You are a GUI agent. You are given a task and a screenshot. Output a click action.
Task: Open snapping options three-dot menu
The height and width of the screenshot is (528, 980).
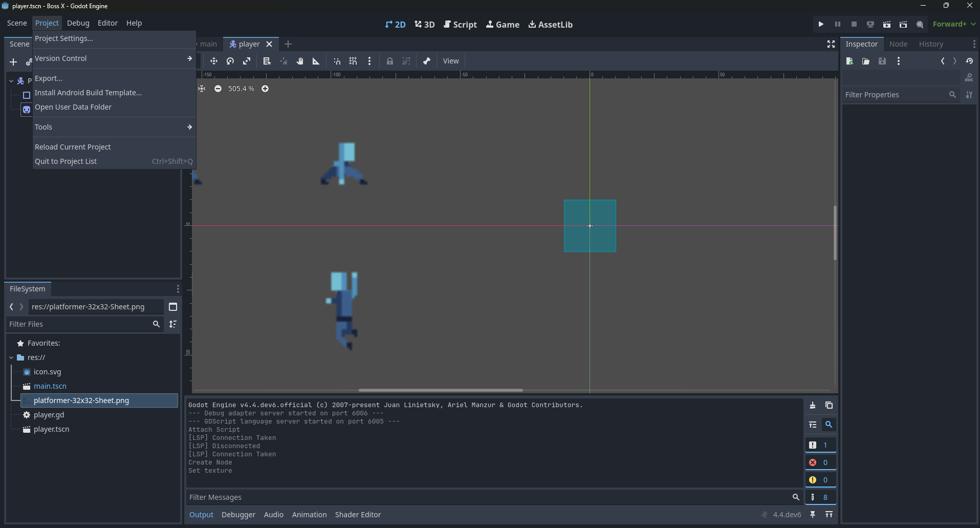click(369, 61)
